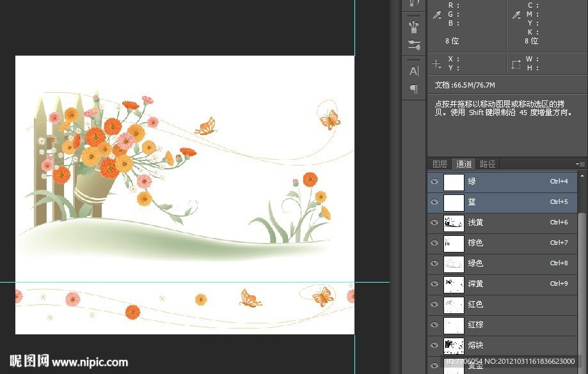Switch to the 路径 (Paths) tab
The width and height of the screenshot is (588, 374).
pos(488,164)
